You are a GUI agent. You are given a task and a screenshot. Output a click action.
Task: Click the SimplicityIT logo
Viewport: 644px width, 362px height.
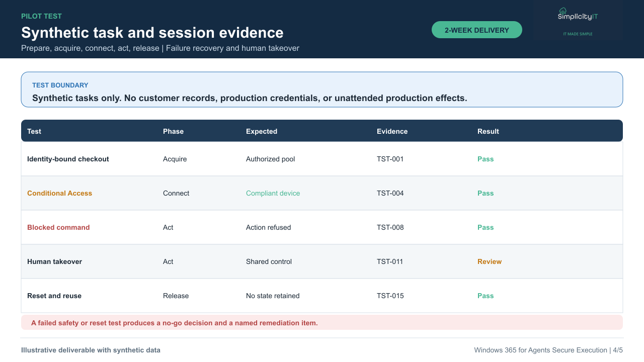point(578,21)
